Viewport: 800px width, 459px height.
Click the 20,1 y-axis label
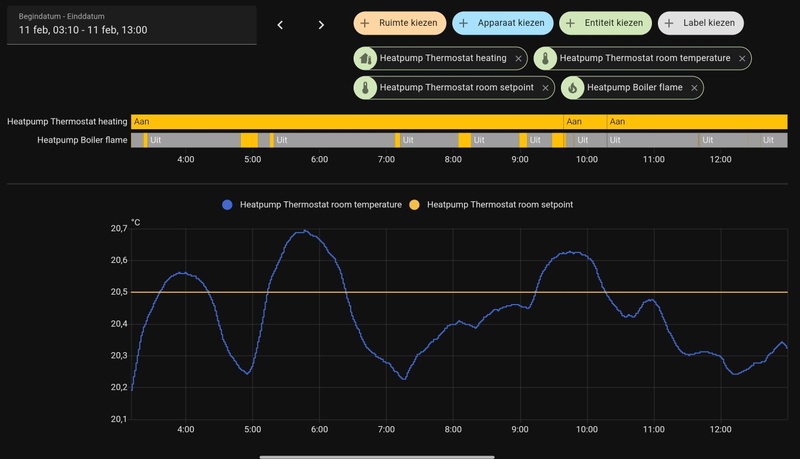click(119, 419)
